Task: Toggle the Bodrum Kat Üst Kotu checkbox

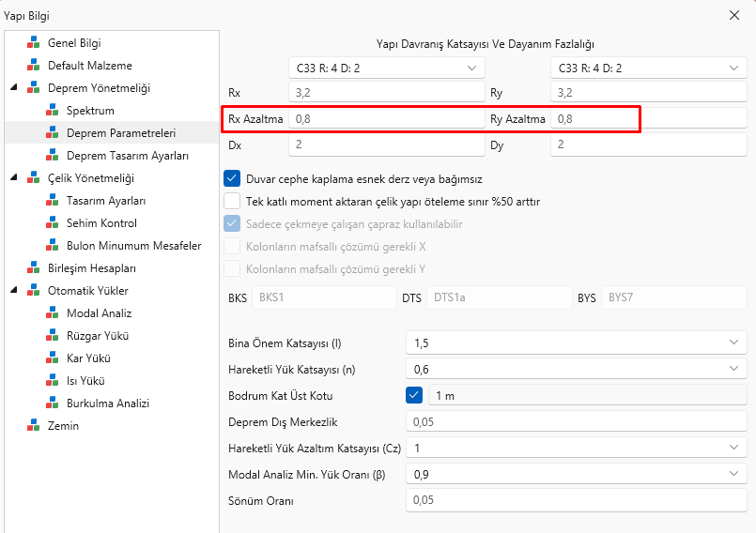Action: [x=414, y=396]
